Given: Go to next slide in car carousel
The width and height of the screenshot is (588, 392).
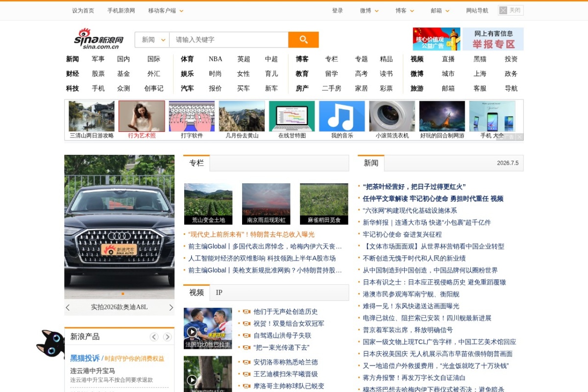Looking at the screenshot, I should (x=171, y=307).
